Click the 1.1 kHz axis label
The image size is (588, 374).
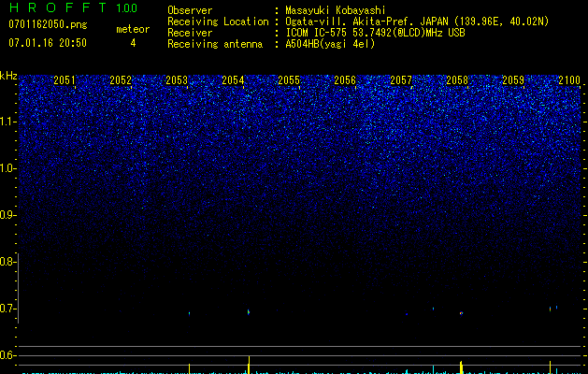(7, 122)
